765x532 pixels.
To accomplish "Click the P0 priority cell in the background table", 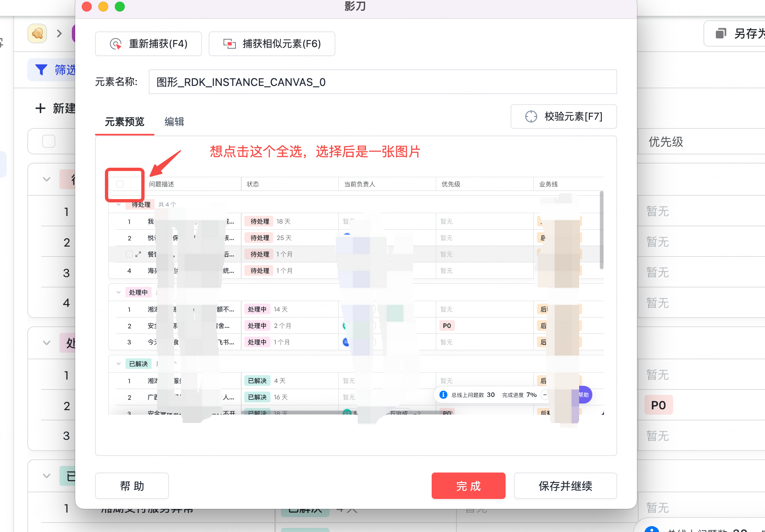I will 658,405.
